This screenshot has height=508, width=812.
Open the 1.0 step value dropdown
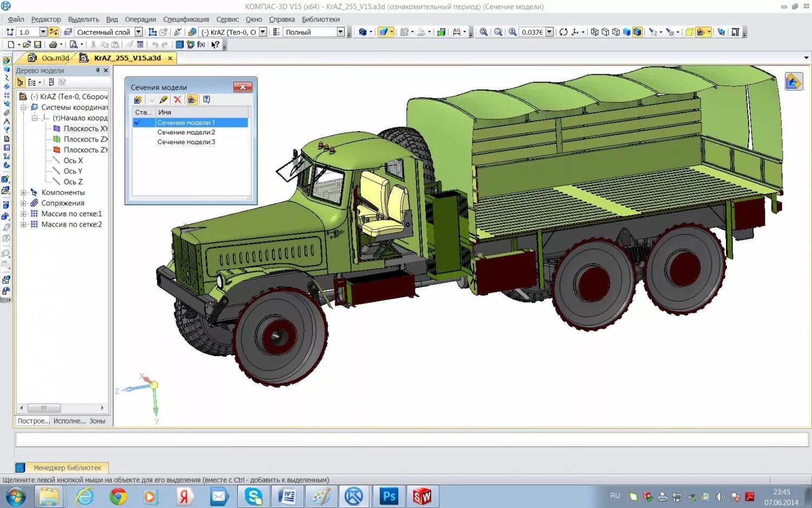click(43, 32)
